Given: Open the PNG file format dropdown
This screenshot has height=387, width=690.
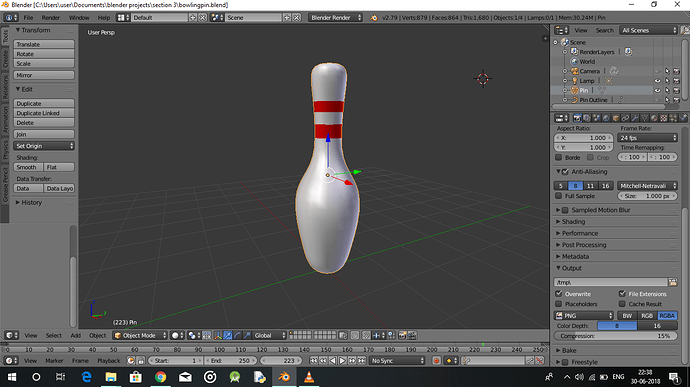Looking at the screenshot, I should coord(584,316).
